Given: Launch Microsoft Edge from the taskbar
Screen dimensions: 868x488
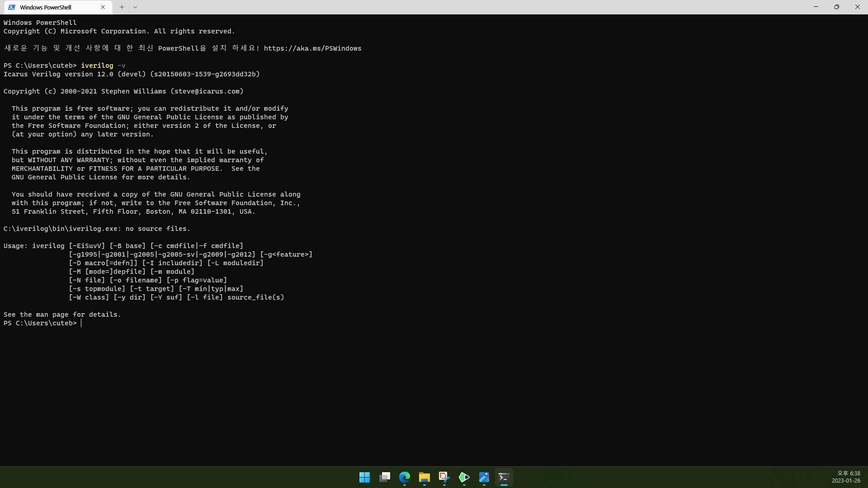Looking at the screenshot, I should pyautogui.click(x=405, y=477).
